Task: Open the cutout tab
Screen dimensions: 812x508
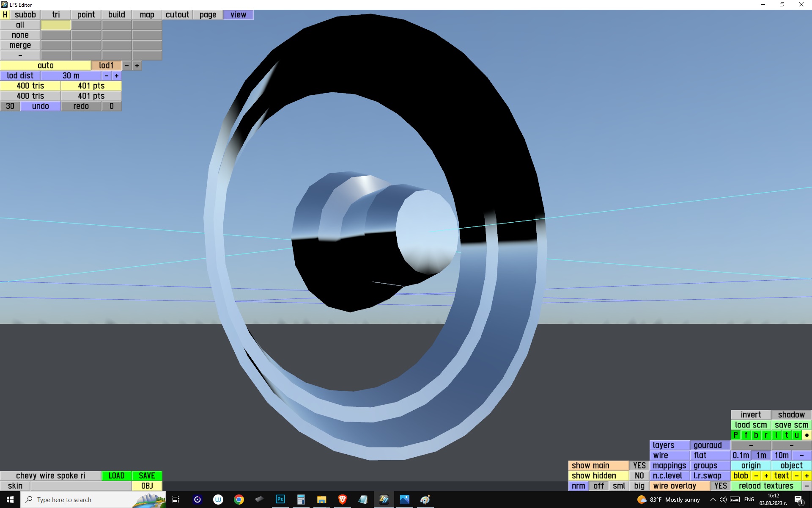Action: click(x=177, y=15)
